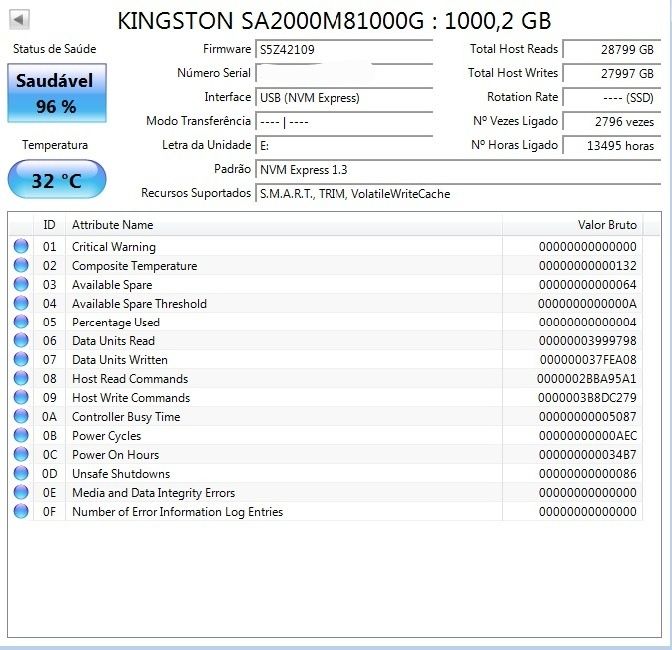Click the Modo Transferência field
This screenshot has height=650, width=672.
(344, 122)
